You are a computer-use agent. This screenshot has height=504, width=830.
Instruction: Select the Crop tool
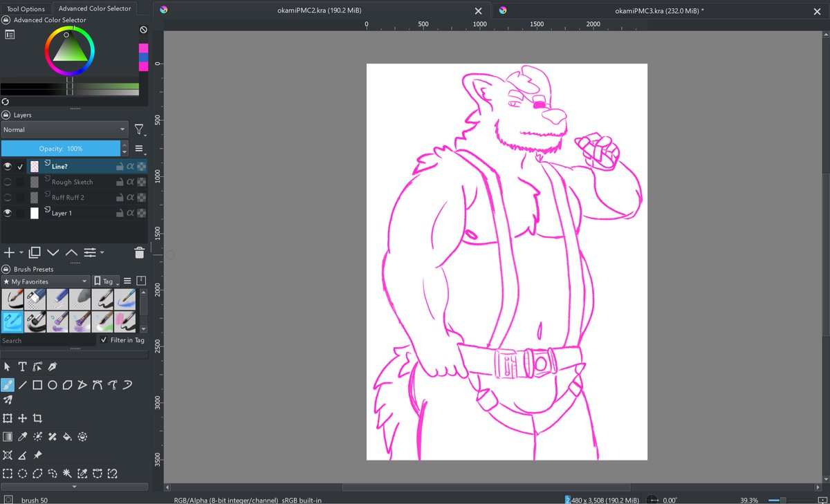[37, 418]
